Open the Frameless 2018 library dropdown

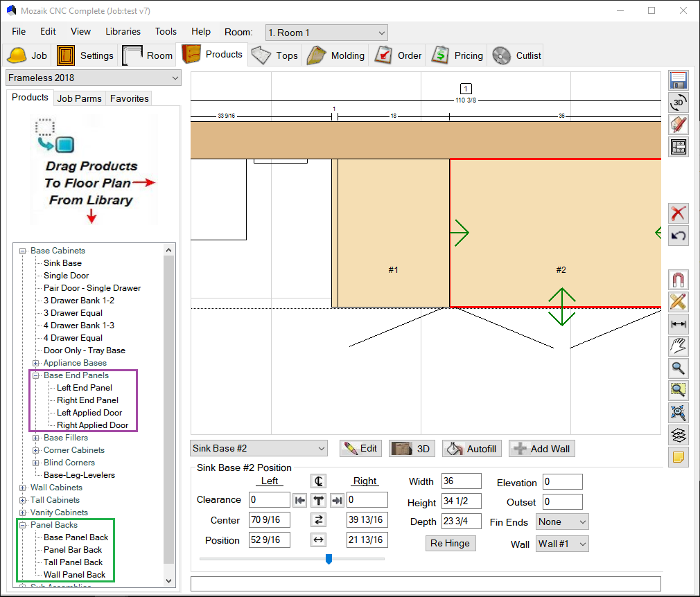(x=93, y=78)
